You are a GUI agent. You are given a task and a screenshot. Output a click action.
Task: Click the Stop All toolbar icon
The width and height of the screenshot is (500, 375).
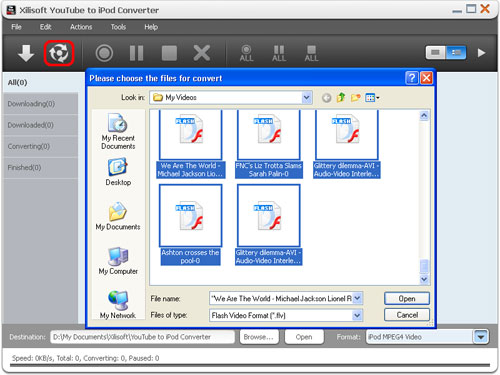point(311,53)
